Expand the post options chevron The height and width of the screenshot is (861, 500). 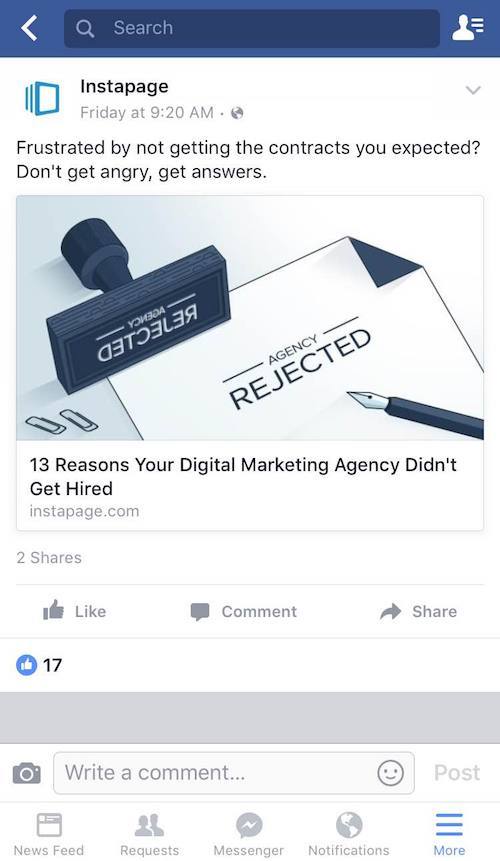point(473,90)
